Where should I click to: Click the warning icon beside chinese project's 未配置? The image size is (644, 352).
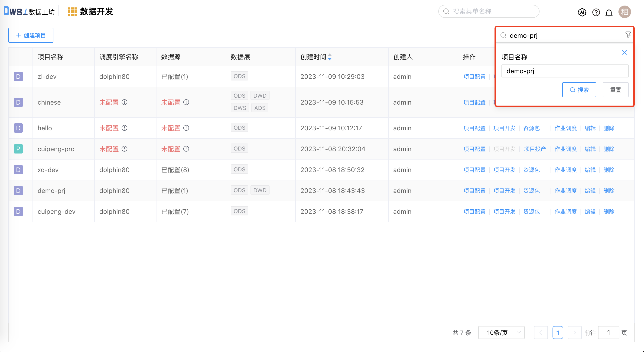point(125,102)
